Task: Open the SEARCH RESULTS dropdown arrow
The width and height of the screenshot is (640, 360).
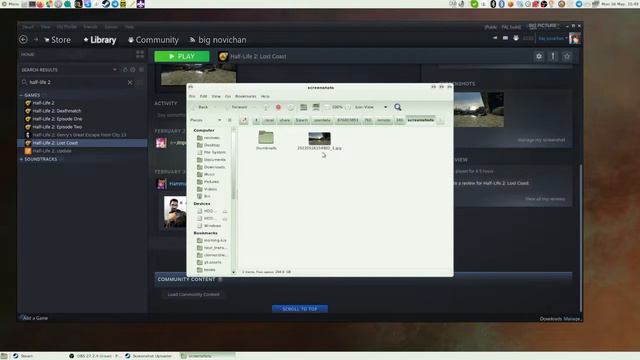Action: [115, 70]
